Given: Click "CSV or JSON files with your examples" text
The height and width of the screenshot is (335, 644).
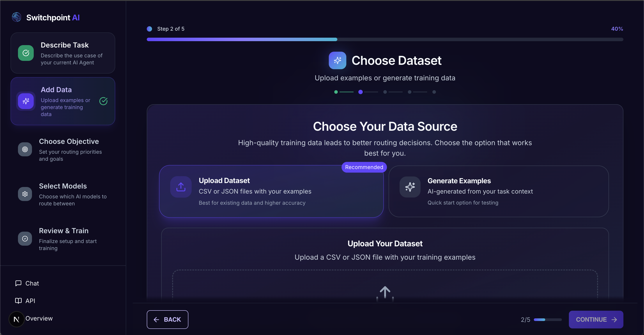Looking at the screenshot, I should (255, 191).
